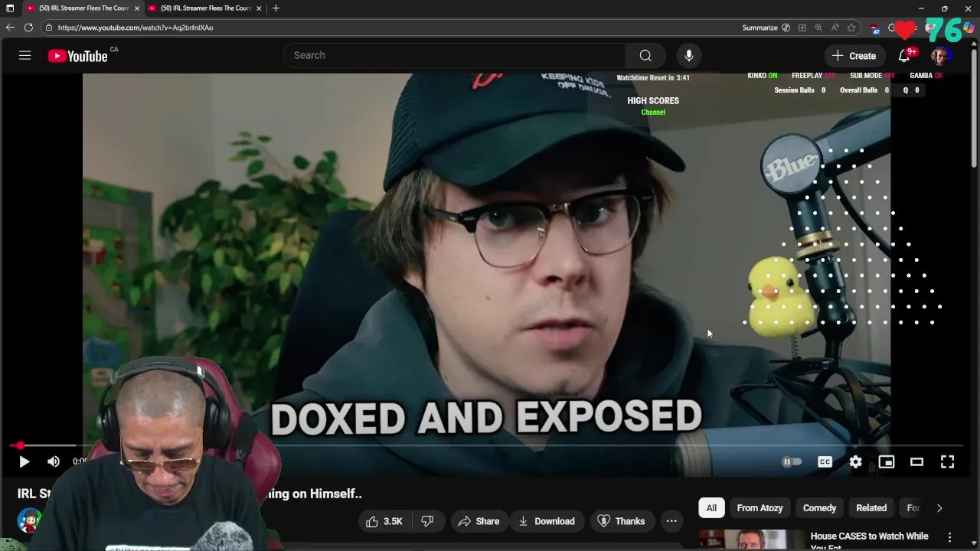Open Copilot sidebar icon
Screen dimensions: 980x551
tap(969, 28)
